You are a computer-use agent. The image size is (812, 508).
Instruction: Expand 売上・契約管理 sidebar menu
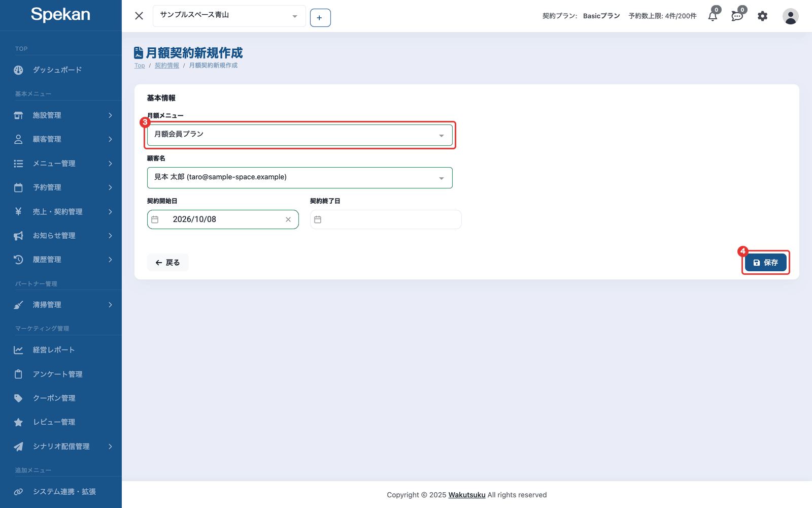[61, 212]
